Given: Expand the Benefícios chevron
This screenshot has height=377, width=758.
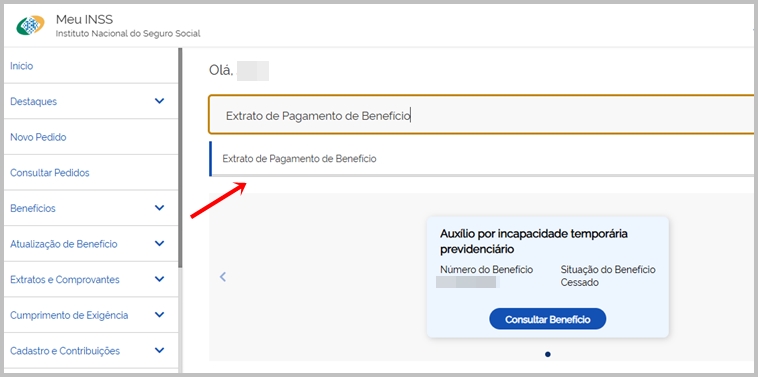Looking at the screenshot, I should pyautogui.click(x=159, y=208).
